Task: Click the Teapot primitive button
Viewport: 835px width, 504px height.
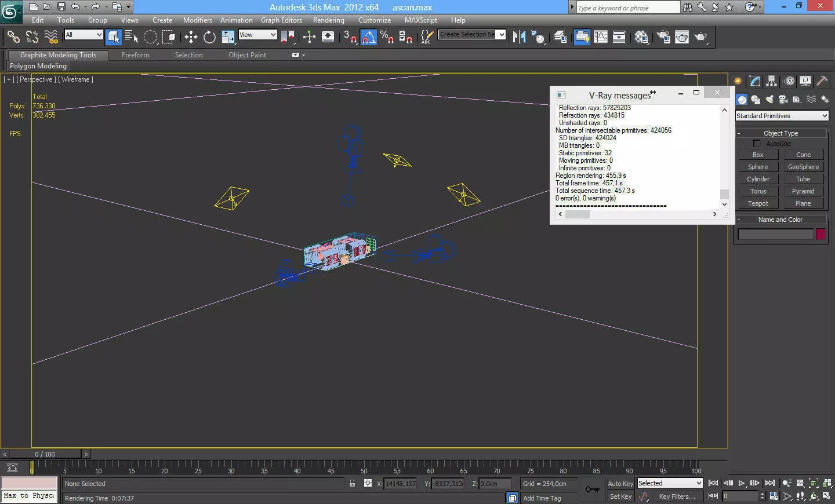Action: coord(758,203)
